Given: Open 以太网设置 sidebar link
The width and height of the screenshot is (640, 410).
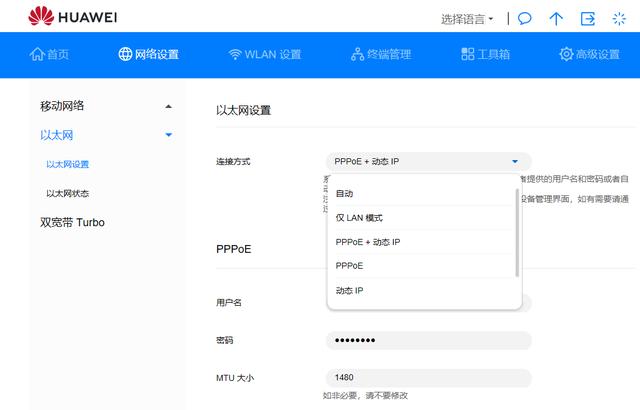Looking at the screenshot, I should (x=67, y=164).
